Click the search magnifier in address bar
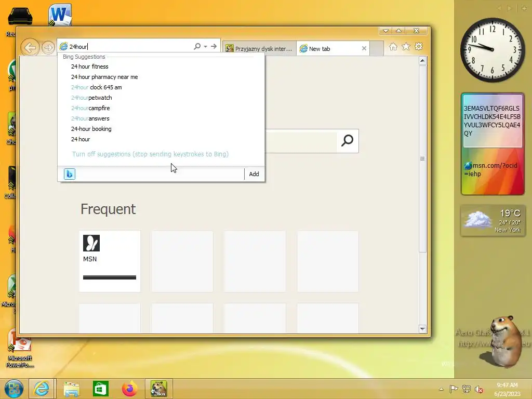532x399 pixels. tap(197, 46)
